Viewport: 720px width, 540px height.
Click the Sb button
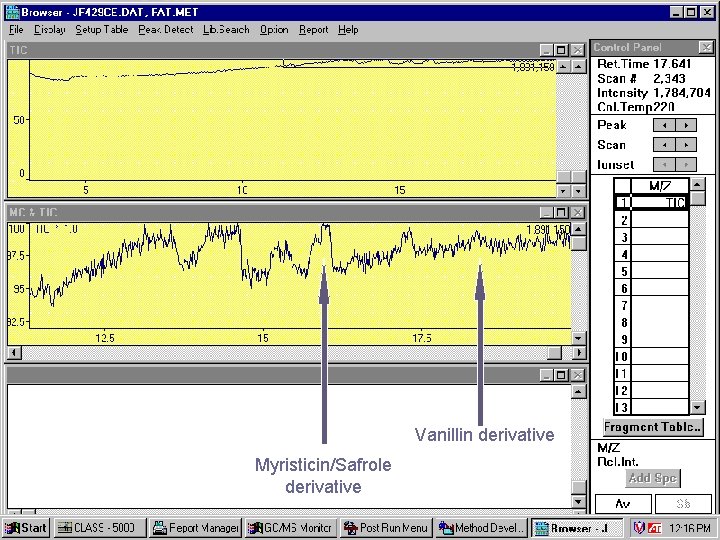[x=683, y=504]
